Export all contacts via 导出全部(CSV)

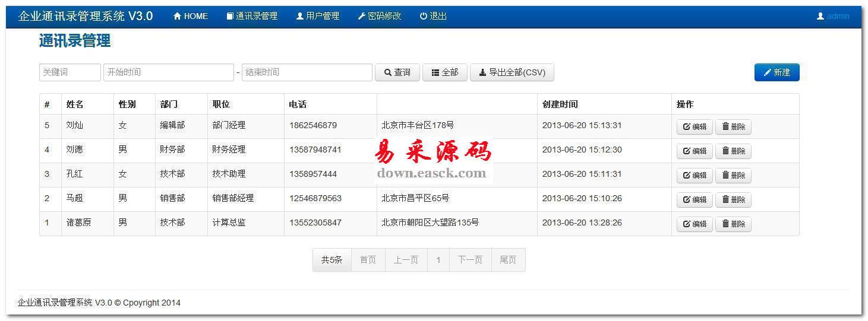512,72
